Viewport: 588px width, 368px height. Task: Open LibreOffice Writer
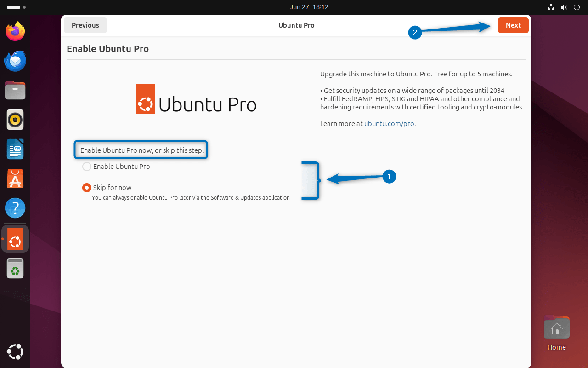point(15,149)
